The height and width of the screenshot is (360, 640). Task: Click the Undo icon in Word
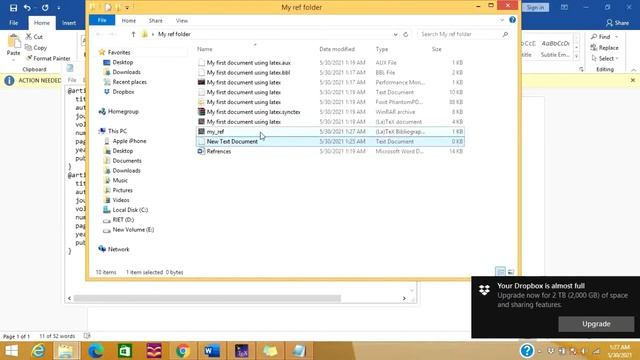pyautogui.click(x=27, y=7)
